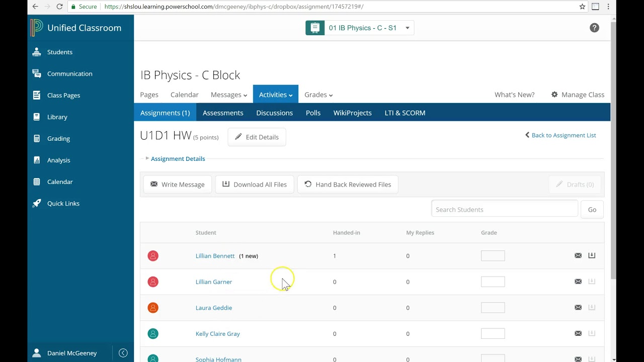
Task: Open the Grades dropdown menu
Action: pyautogui.click(x=318, y=95)
